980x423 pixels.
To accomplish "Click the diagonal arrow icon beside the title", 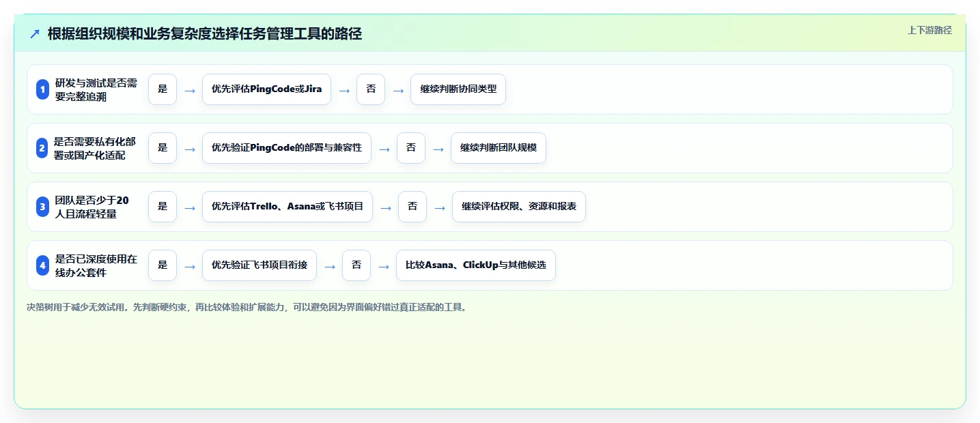I will (35, 34).
